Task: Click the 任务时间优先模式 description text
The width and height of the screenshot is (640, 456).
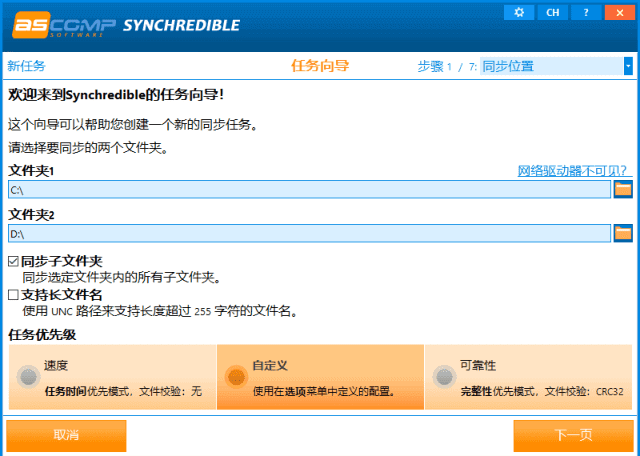Action: point(123,391)
